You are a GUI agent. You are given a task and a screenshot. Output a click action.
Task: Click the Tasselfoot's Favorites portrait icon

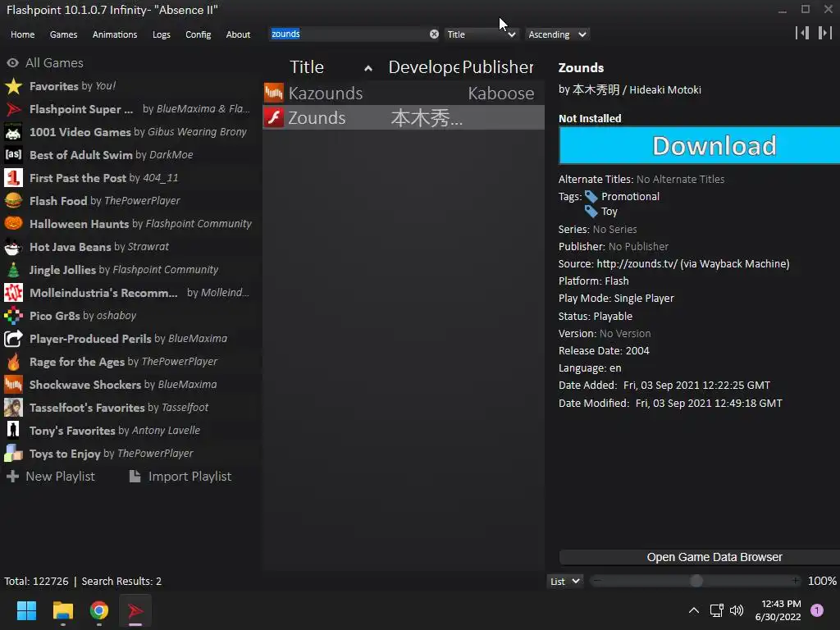click(13, 408)
